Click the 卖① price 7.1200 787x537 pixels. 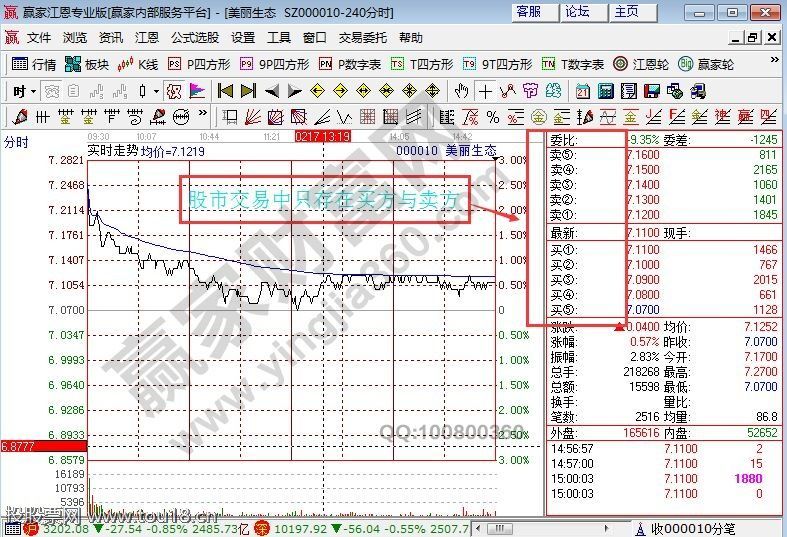coord(643,215)
